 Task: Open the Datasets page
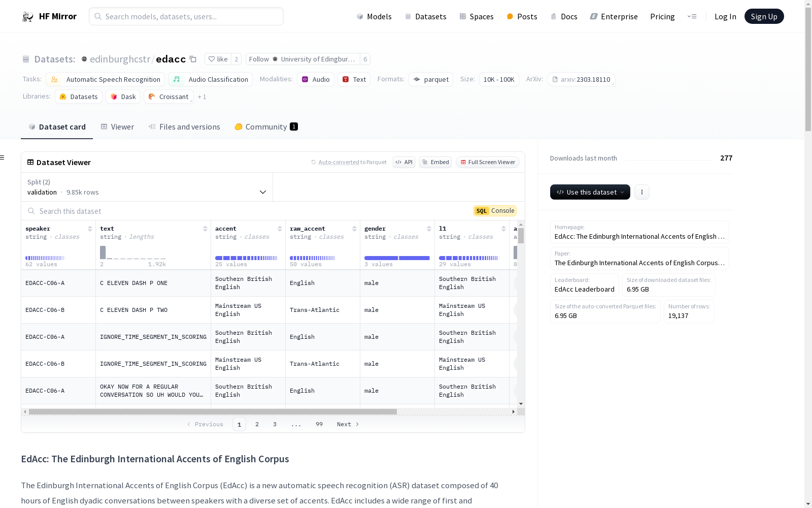(425, 16)
